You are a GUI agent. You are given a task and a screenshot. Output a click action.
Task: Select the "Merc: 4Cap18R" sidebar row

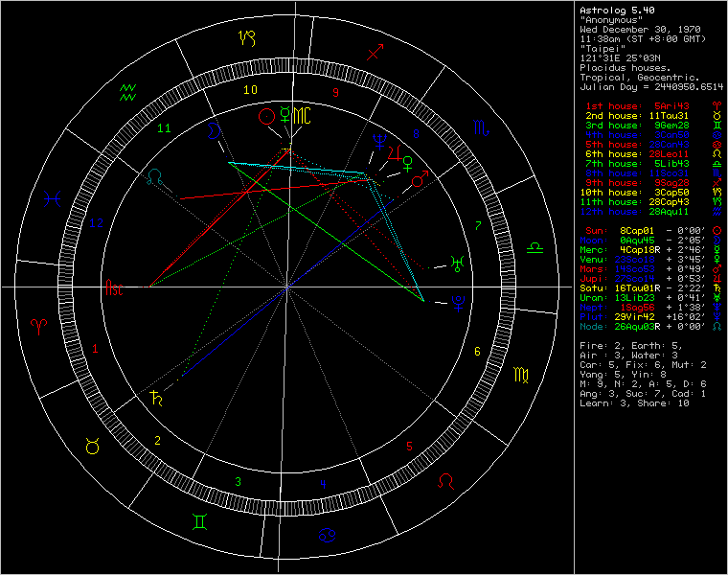click(x=651, y=250)
